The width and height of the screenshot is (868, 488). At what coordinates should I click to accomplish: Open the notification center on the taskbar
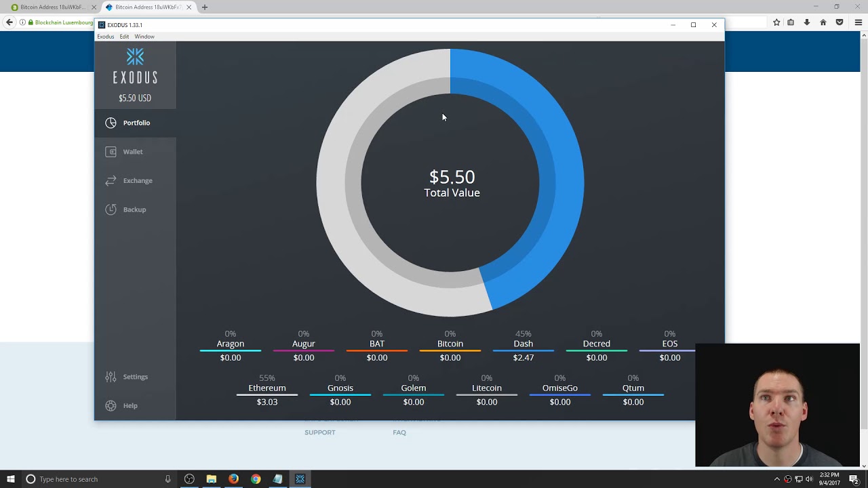coord(854,479)
